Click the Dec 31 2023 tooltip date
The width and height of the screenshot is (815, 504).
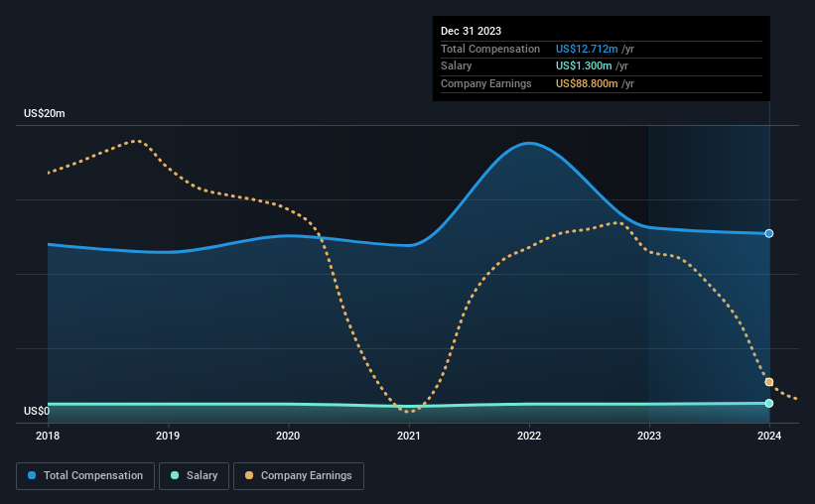point(471,31)
